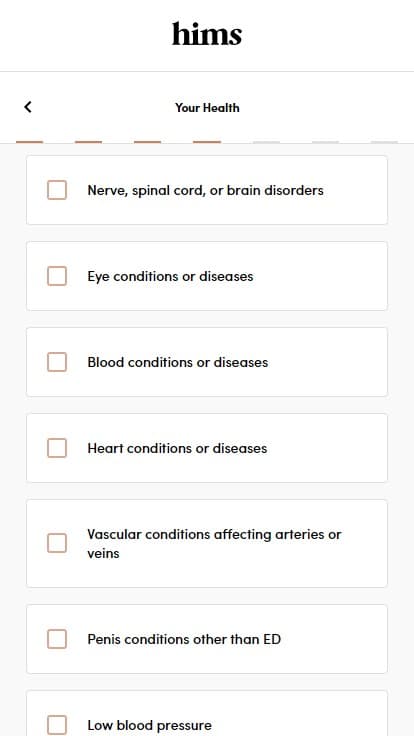The image size is (414, 736).
Task: Click the Nerve, spinal cord disorders label text
Action: click(x=206, y=190)
